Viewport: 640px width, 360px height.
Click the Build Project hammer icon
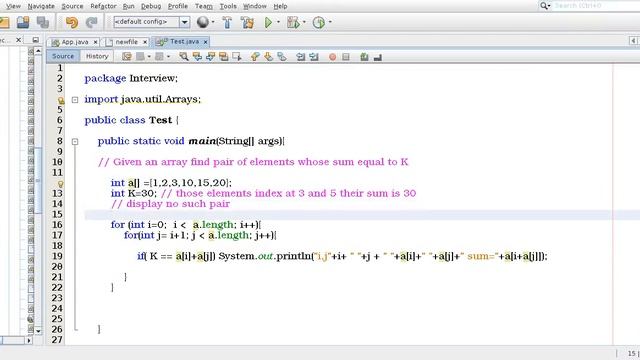pyautogui.click(x=227, y=22)
